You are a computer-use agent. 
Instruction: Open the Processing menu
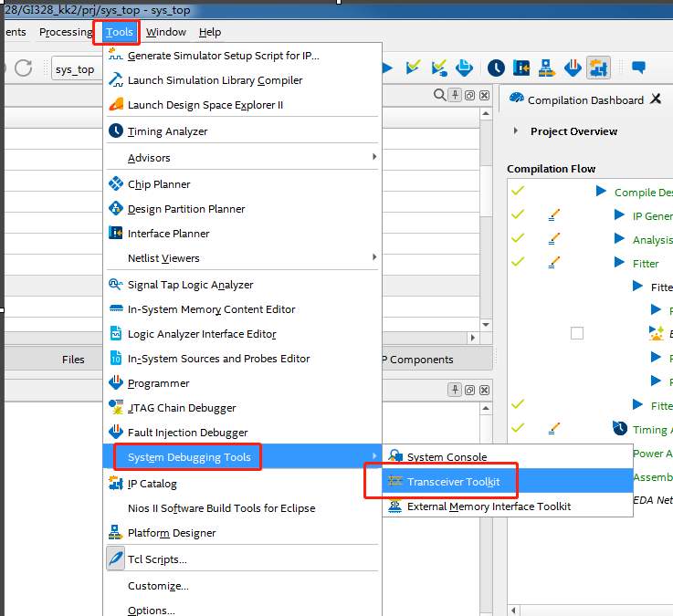[x=66, y=32]
